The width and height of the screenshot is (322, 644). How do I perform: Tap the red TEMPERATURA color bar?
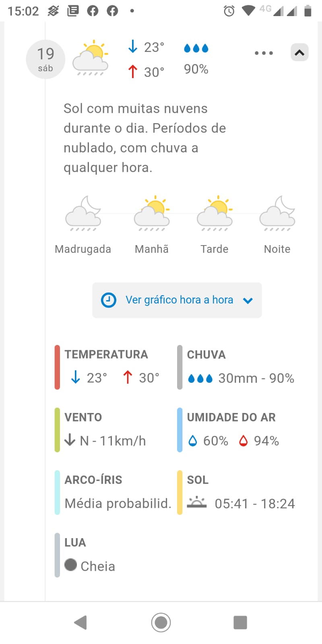[x=57, y=367]
